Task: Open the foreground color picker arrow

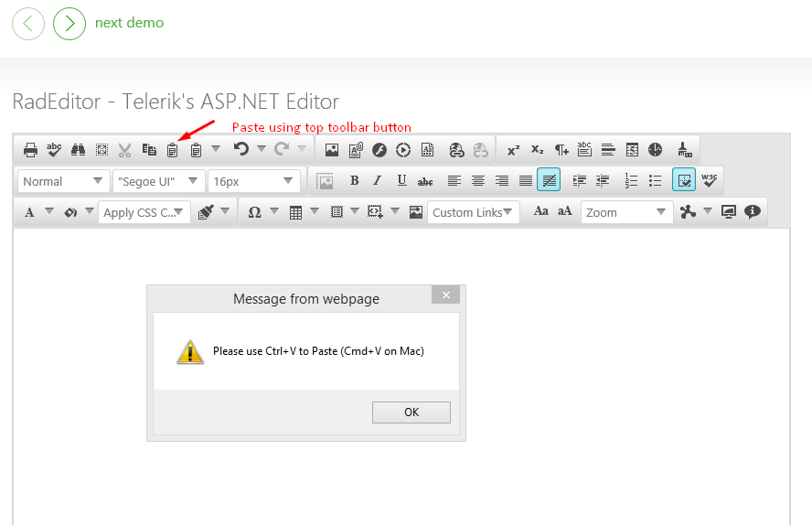Action: pyautogui.click(x=49, y=211)
